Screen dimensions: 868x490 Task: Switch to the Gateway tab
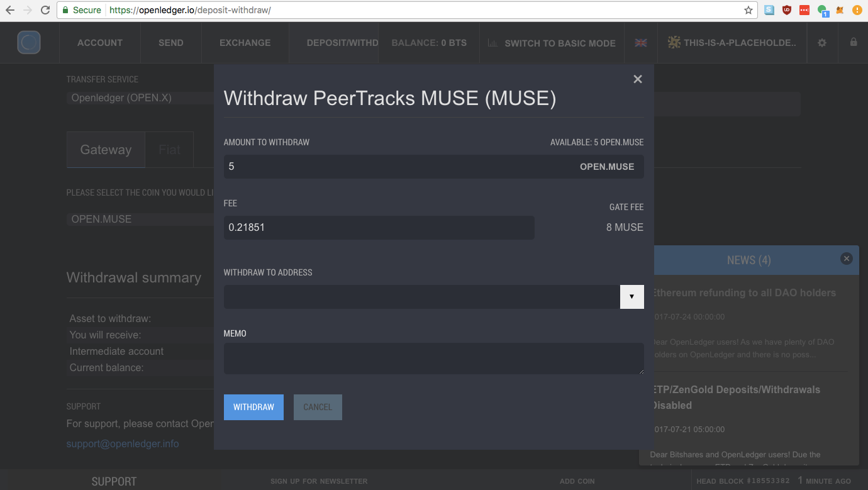pos(106,150)
